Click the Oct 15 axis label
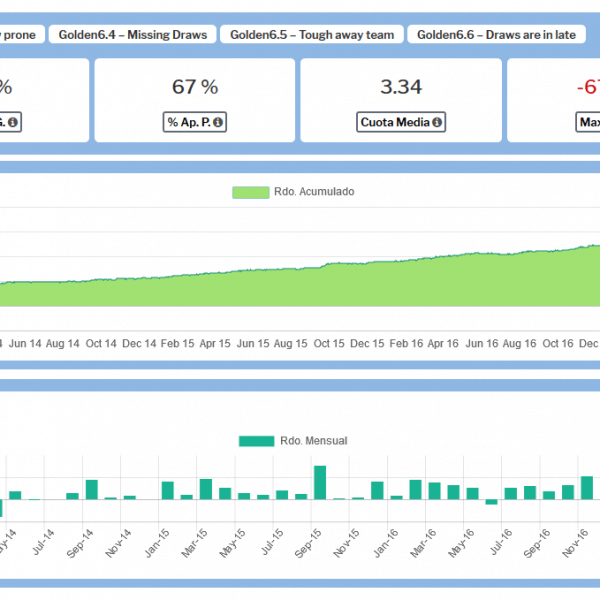The width and height of the screenshot is (600, 600). click(x=329, y=344)
